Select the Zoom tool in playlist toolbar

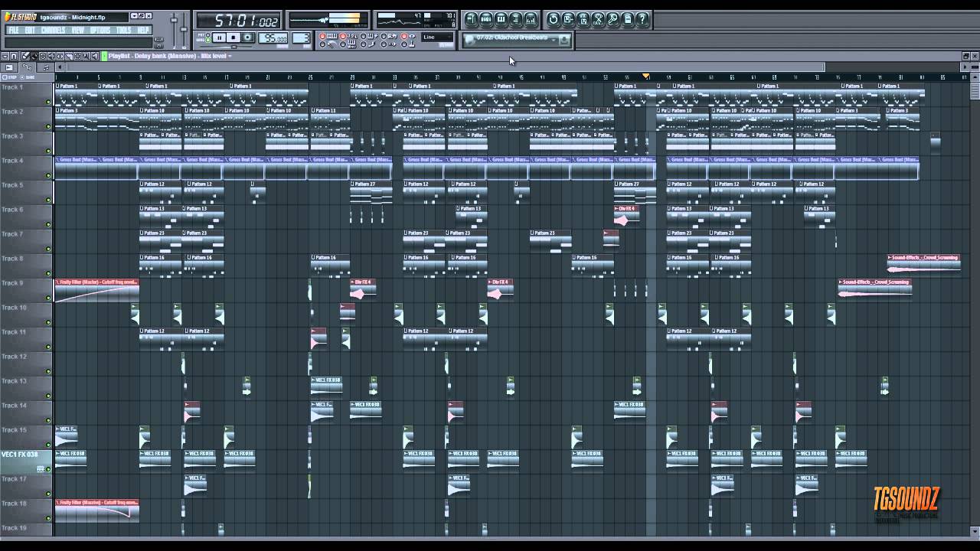pos(86,56)
